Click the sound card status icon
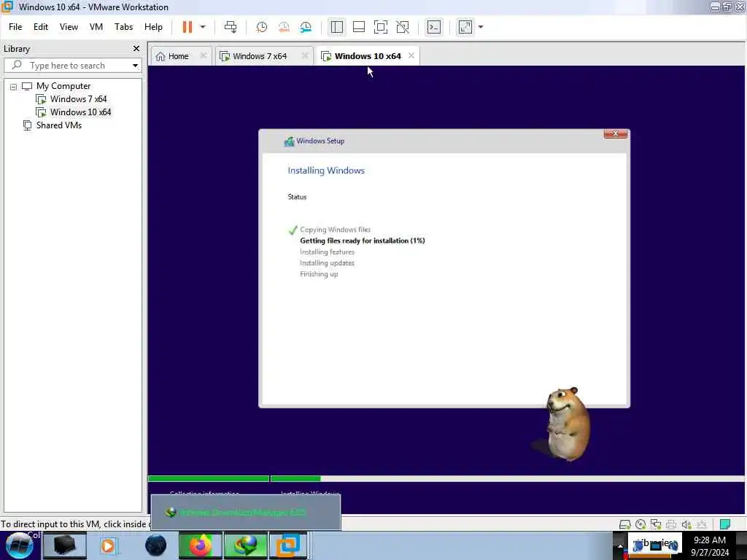The width and height of the screenshot is (747, 560). pyautogui.click(x=686, y=524)
